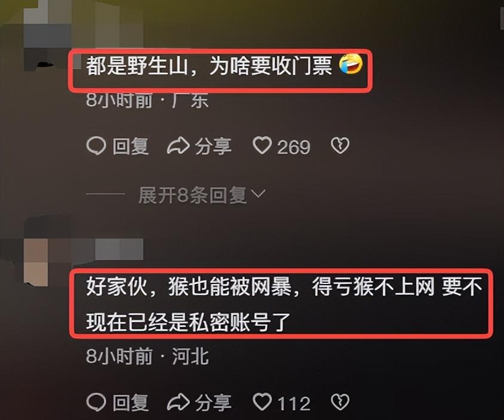Select comment text starting 好家伙，猴也能被网暴
This screenshot has height=420, width=504.
[284, 304]
